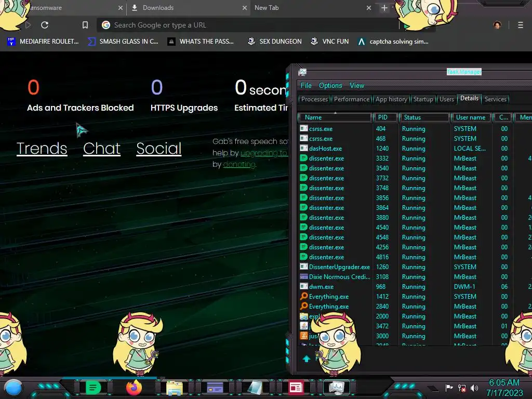Select dissenter.exe row with PID 4816

point(414,257)
